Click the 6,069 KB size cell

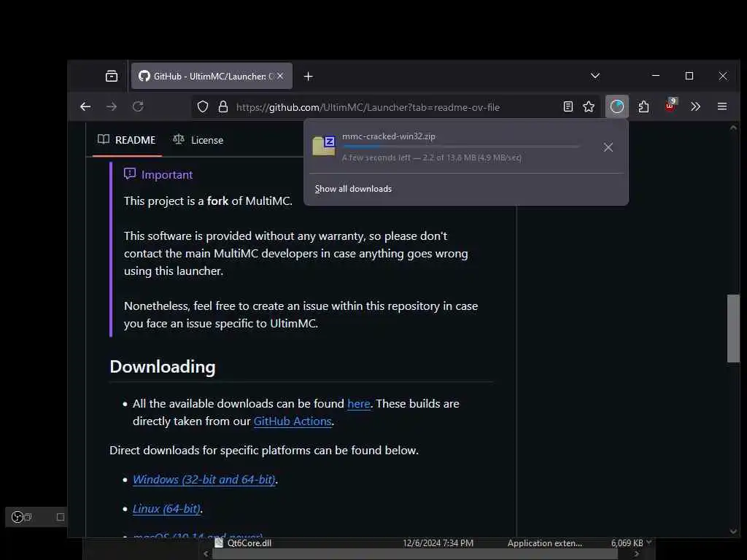click(627, 543)
